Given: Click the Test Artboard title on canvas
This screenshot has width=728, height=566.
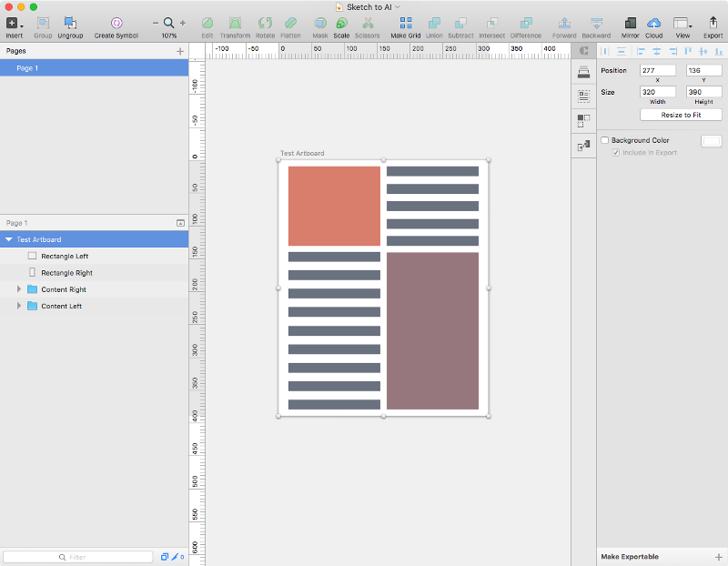Looking at the screenshot, I should (302, 153).
